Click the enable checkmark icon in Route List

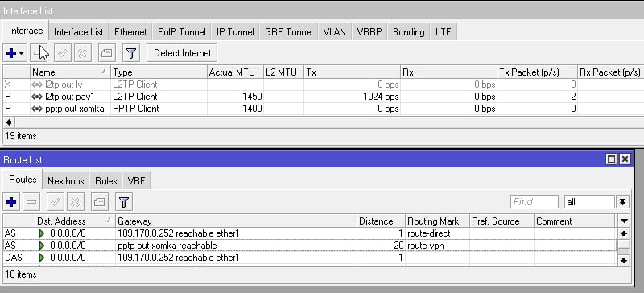[x=56, y=202]
